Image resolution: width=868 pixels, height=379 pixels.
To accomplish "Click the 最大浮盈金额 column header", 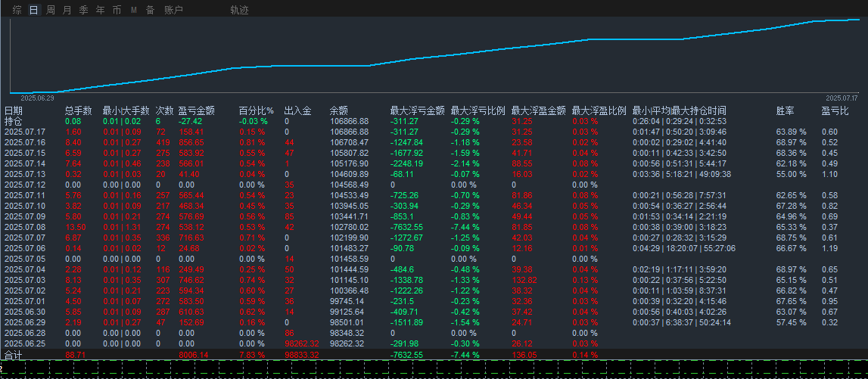I will point(539,110).
